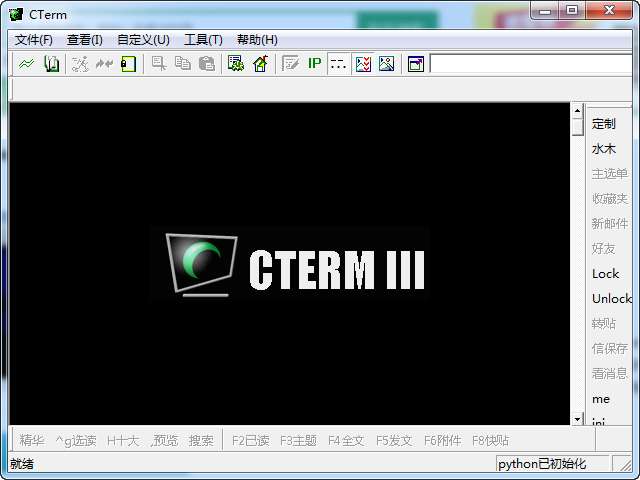Click the green IP toolbar icon
This screenshot has width=640, height=480.
pos(314,63)
